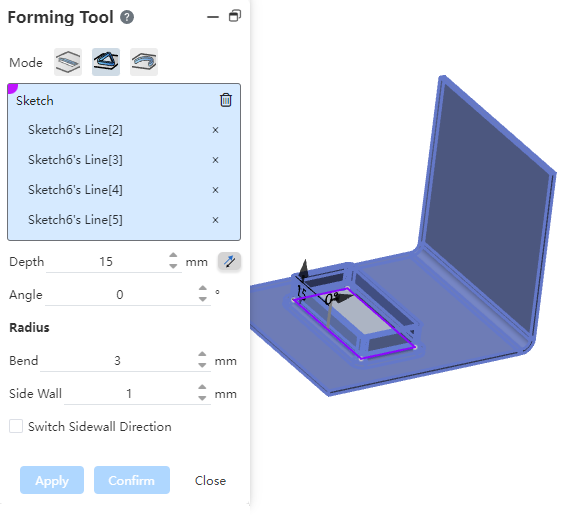Screen dimensions: 575x524
Task: Select the third louver forming mode icon
Action: click(144, 62)
